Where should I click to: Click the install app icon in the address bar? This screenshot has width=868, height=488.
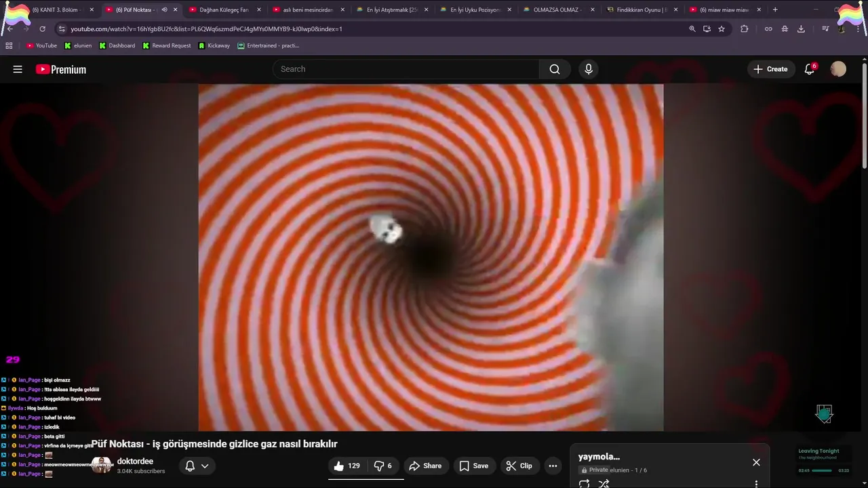point(707,28)
